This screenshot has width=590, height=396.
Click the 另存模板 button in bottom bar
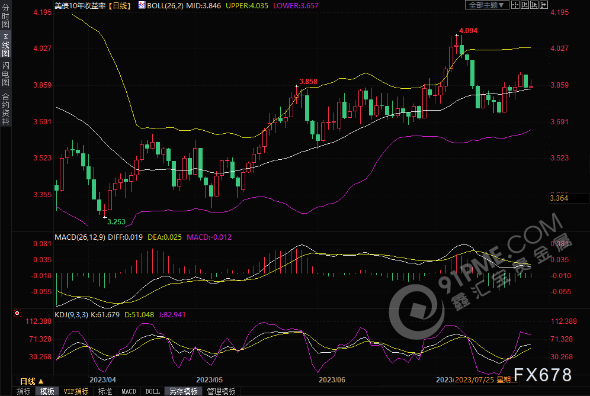tap(183, 391)
